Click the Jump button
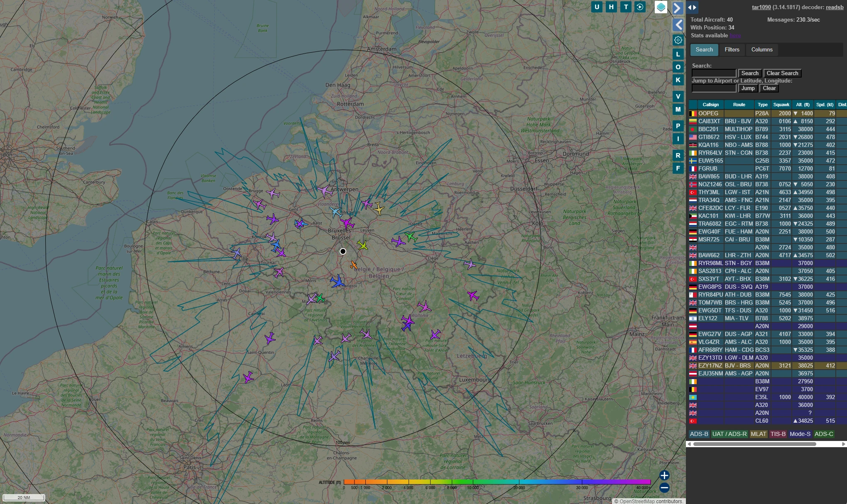This screenshot has height=504, width=847. click(748, 88)
